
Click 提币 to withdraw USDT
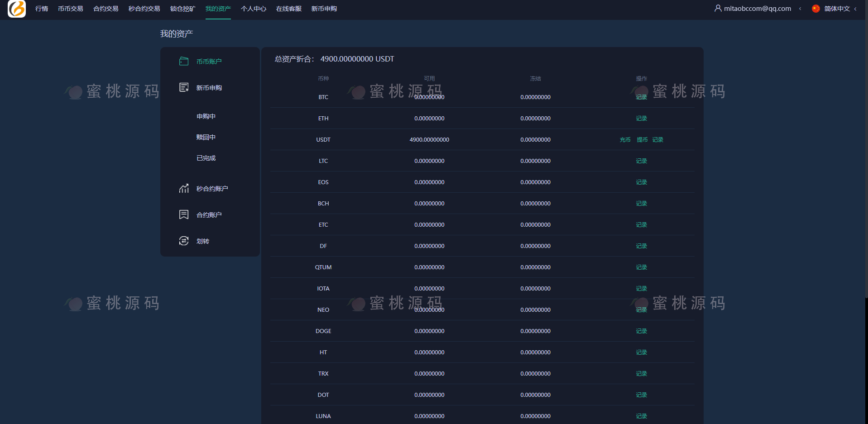pos(642,140)
